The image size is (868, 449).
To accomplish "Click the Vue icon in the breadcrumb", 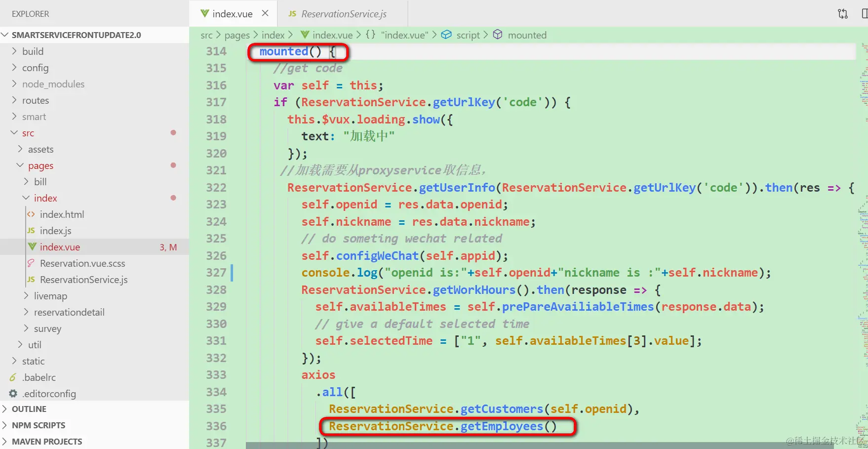I will (305, 35).
